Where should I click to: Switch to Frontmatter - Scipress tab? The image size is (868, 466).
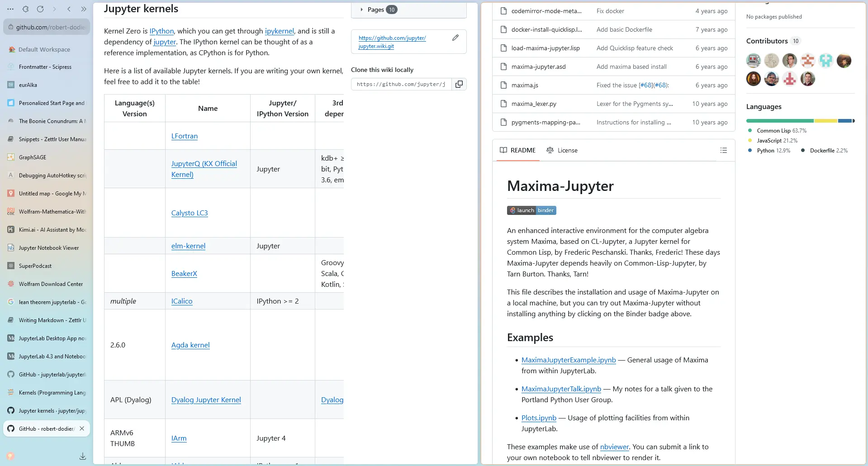point(47,67)
